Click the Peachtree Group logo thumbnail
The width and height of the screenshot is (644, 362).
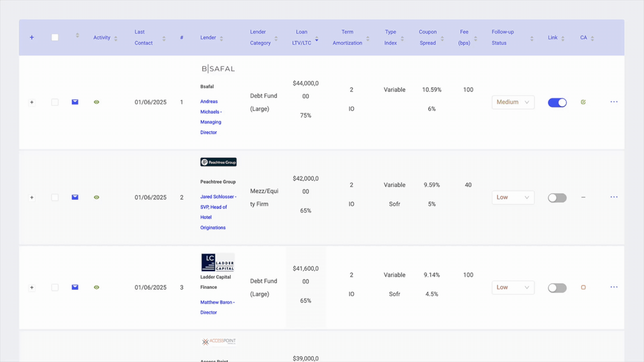pyautogui.click(x=218, y=162)
